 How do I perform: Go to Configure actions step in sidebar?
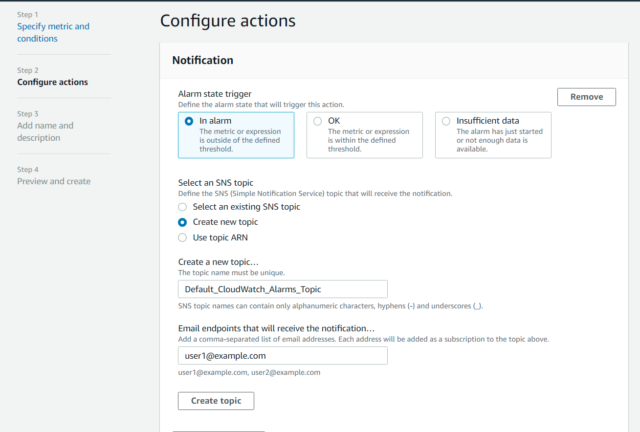click(52, 82)
